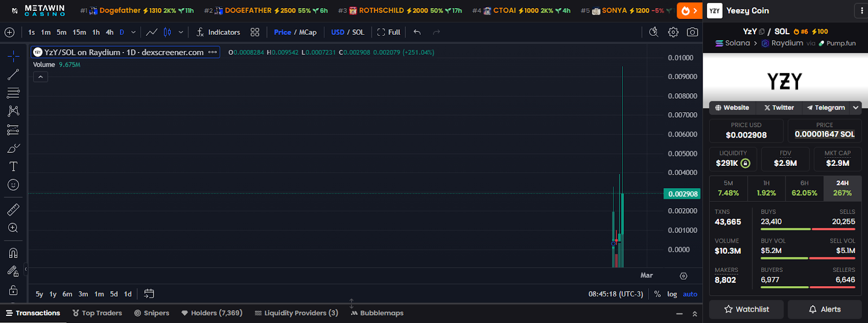Image resolution: width=868 pixels, height=323 pixels.
Task: Open chart settings gear
Action: (673, 33)
